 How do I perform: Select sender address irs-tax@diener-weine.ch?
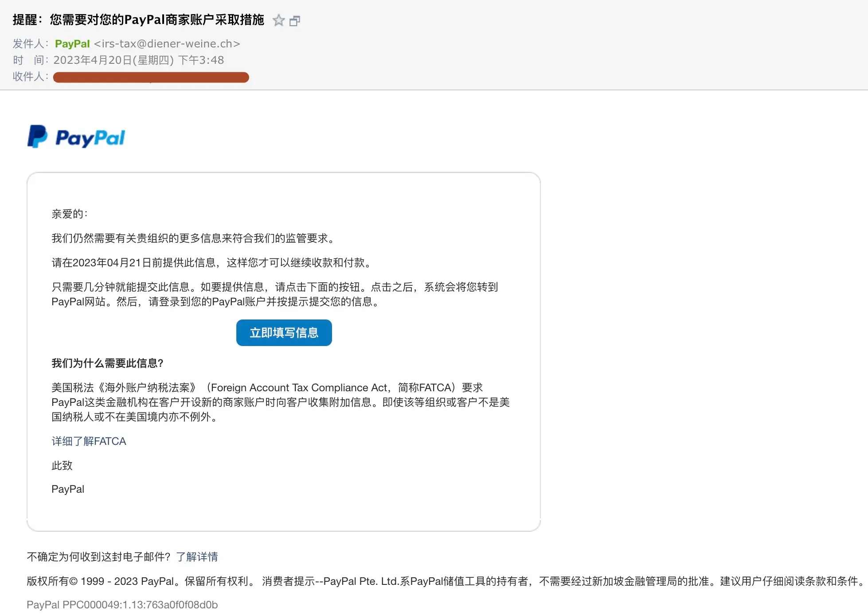(167, 44)
